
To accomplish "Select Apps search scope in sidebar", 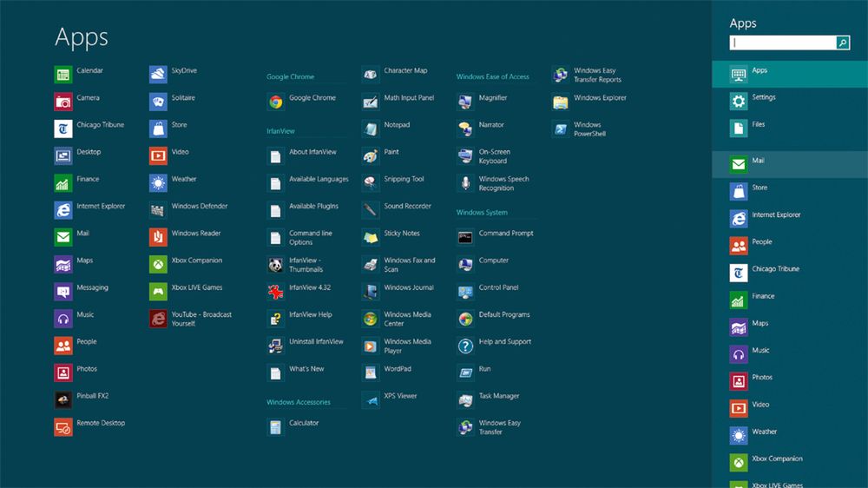I will click(789, 74).
